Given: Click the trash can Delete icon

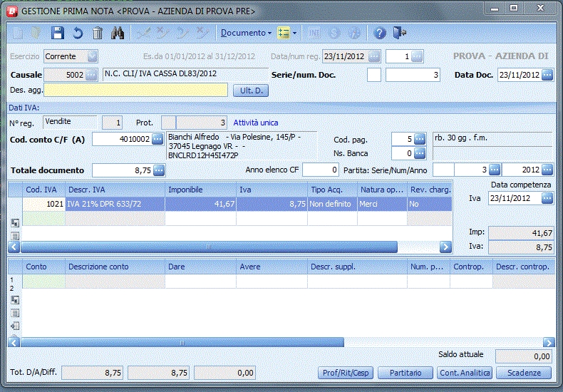Looking at the screenshot, I should pos(98,33).
